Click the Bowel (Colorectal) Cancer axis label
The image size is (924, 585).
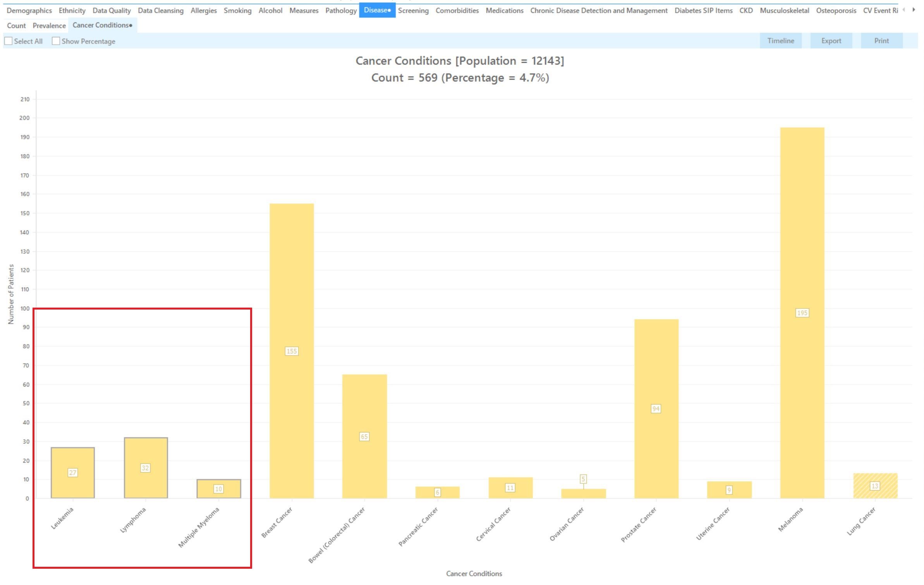tap(337, 535)
